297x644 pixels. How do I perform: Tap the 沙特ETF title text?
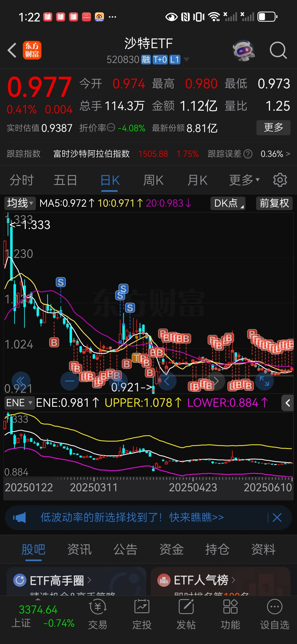pos(148,43)
